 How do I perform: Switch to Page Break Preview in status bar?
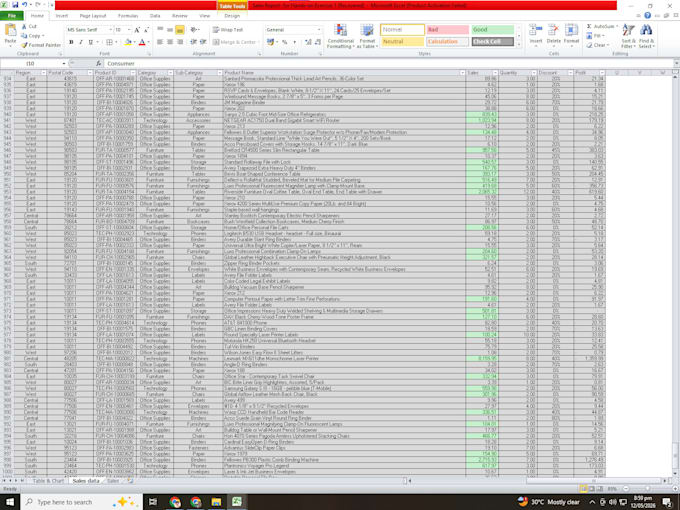tap(600, 489)
